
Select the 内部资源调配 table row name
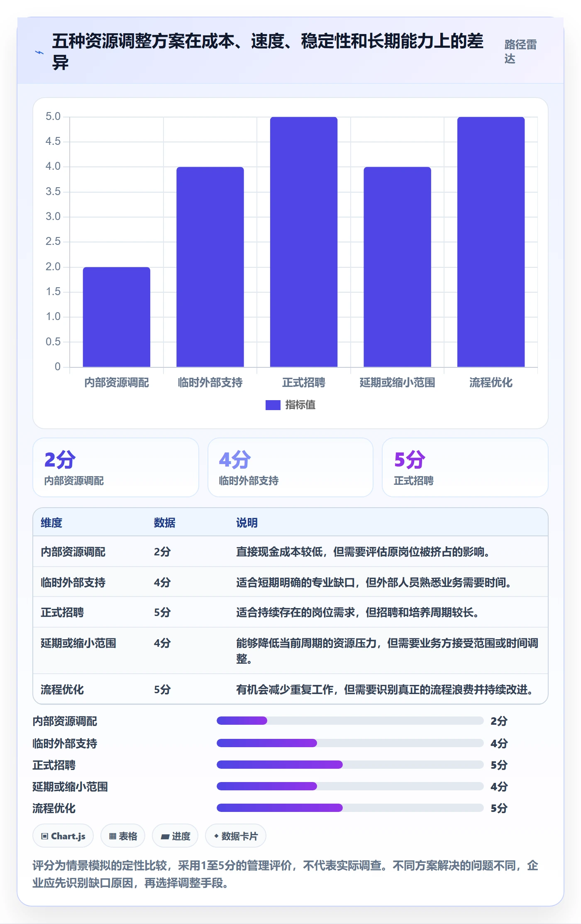coord(73,552)
